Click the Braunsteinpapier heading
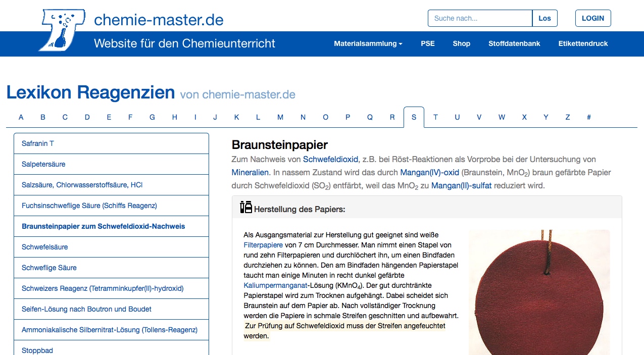The height and width of the screenshot is (355, 644). click(x=280, y=145)
